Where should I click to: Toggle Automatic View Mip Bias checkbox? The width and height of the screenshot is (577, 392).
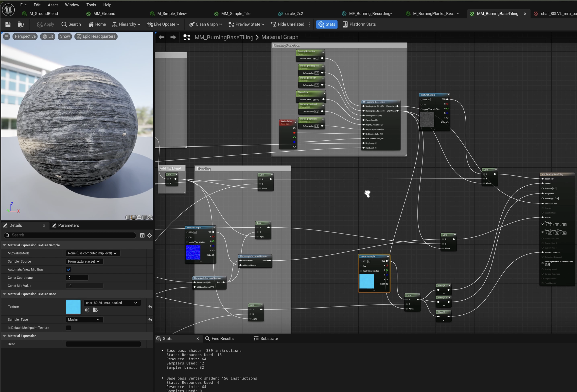[68, 269]
